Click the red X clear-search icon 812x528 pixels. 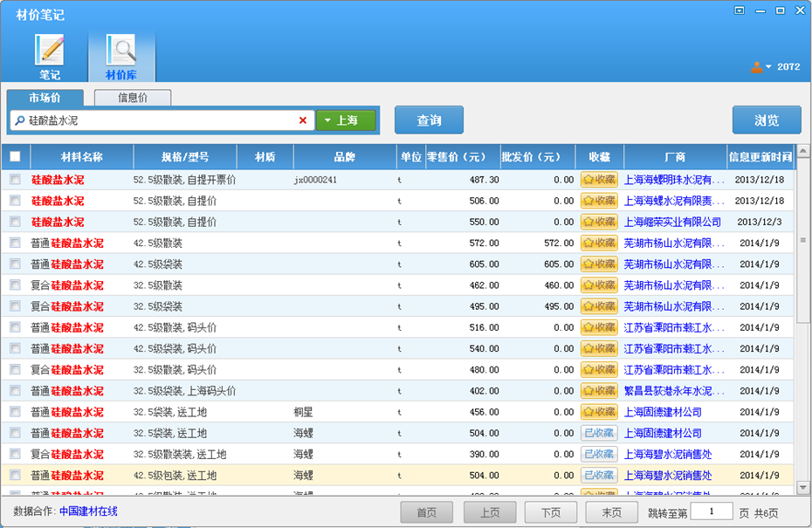pyautogui.click(x=303, y=120)
